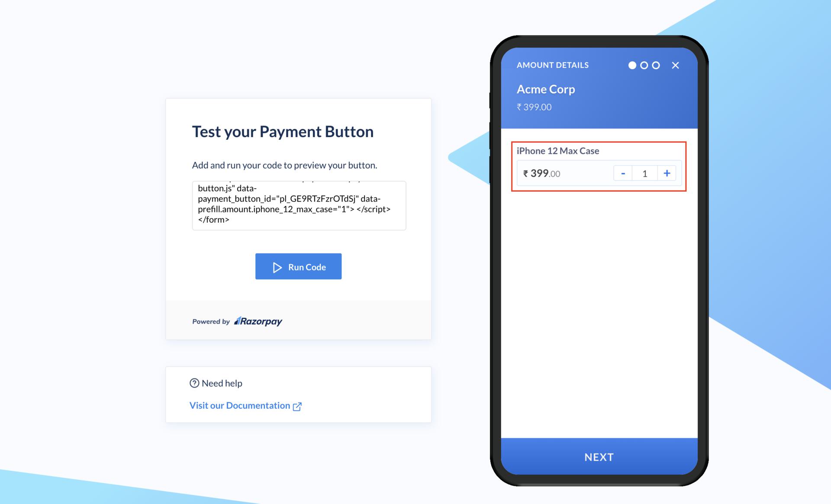Click the third empty step indicator circle

pyautogui.click(x=655, y=65)
